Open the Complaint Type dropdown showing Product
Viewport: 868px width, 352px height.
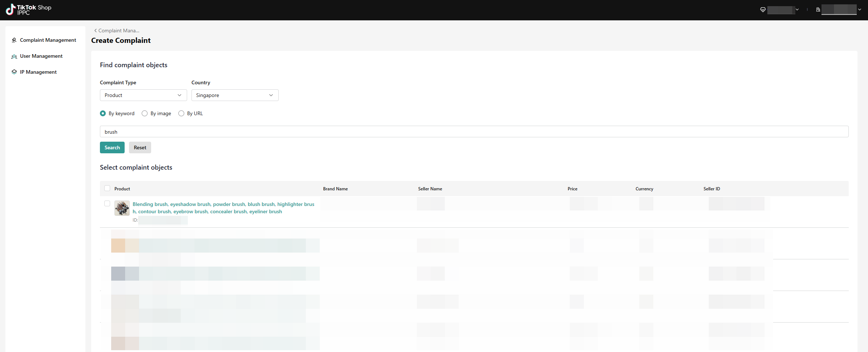(x=144, y=95)
